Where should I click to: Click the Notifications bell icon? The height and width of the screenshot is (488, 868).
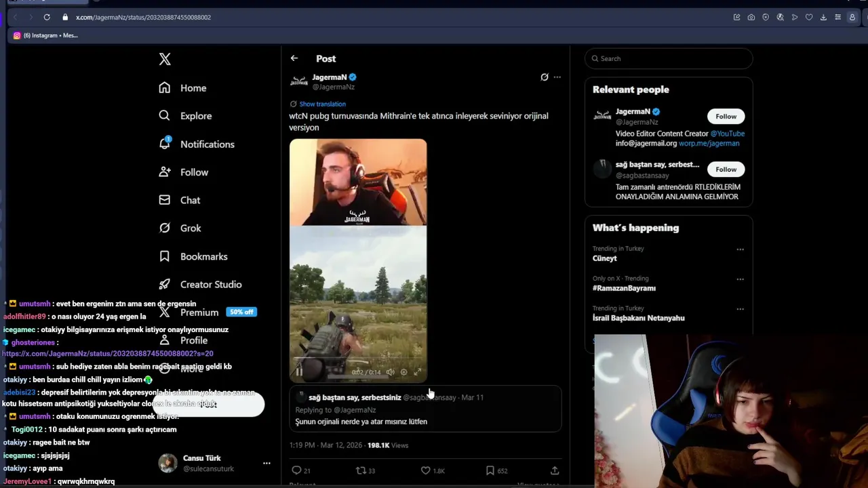coord(165,144)
